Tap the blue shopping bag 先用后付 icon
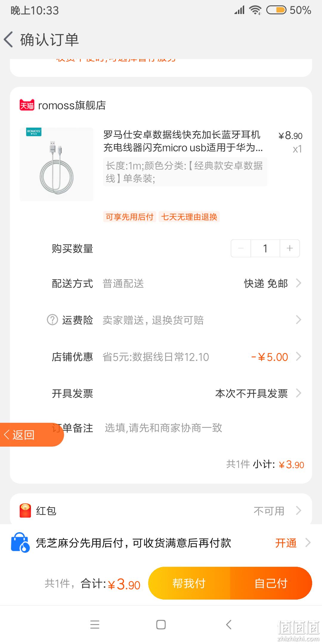The height and width of the screenshot is (644, 322). (x=20, y=543)
